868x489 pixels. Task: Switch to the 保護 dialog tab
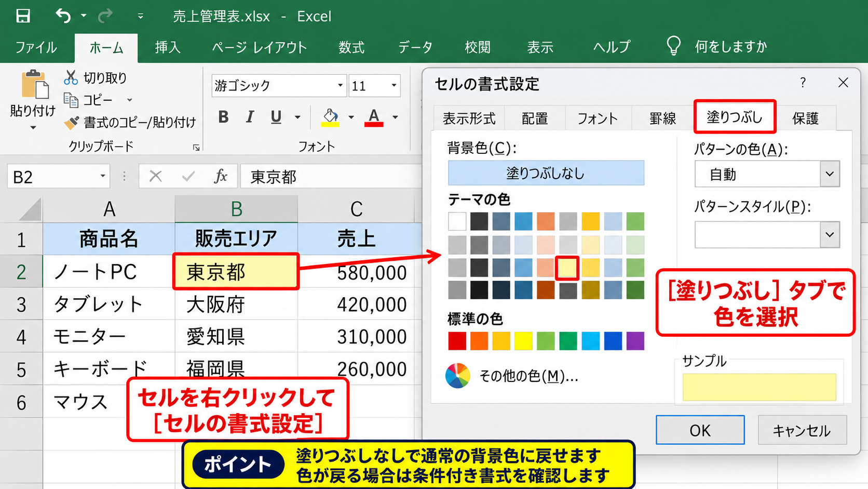pyautogui.click(x=805, y=118)
